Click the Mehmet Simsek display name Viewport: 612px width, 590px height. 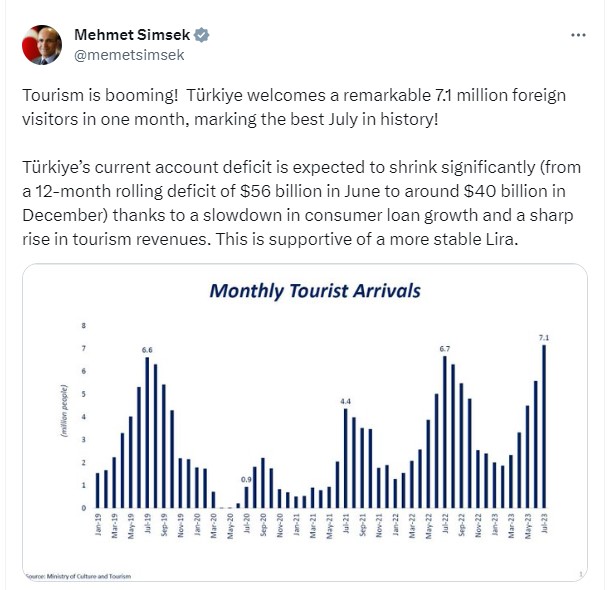click(132, 35)
